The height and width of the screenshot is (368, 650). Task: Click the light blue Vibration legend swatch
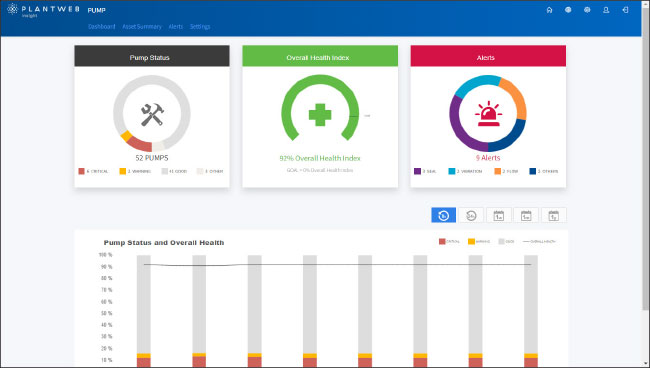coord(452,171)
